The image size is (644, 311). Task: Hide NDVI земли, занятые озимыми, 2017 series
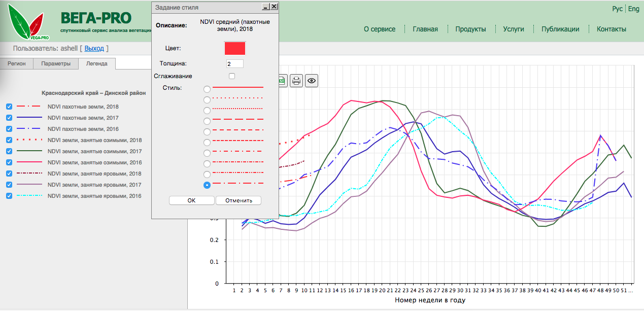point(9,152)
